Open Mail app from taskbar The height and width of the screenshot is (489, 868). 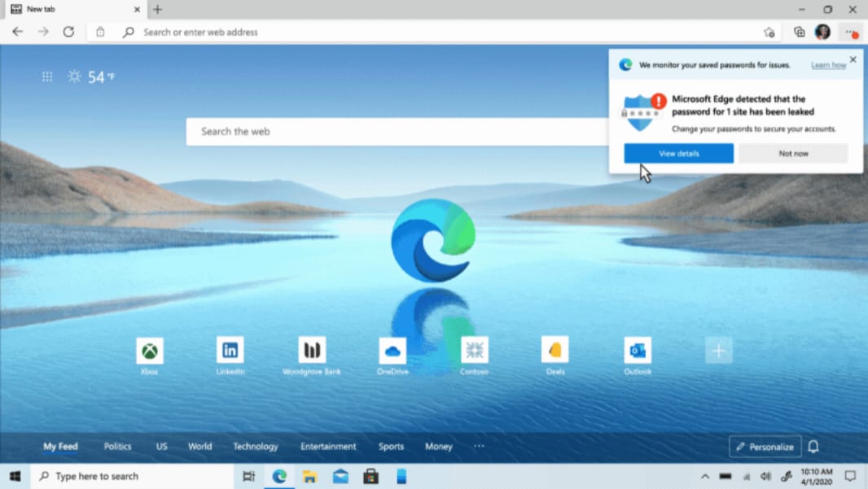coord(340,476)
